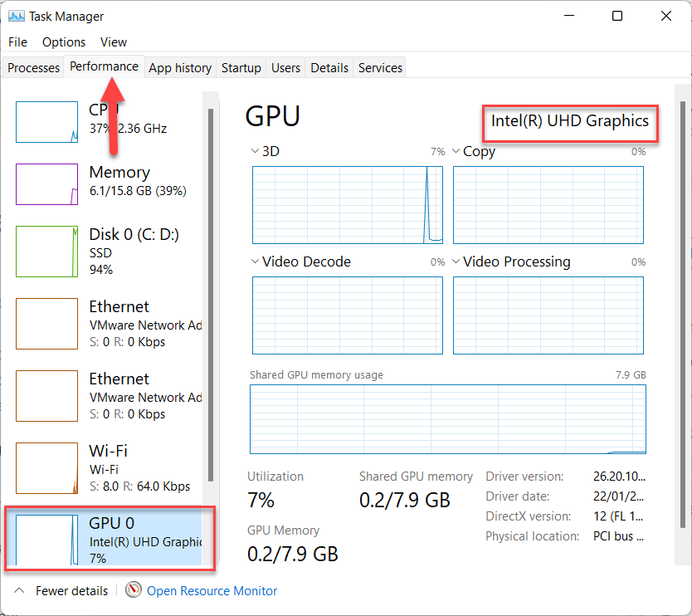Open the 3D engine graph dropdown
Screen dimensions: 692x616
(255, 152)
